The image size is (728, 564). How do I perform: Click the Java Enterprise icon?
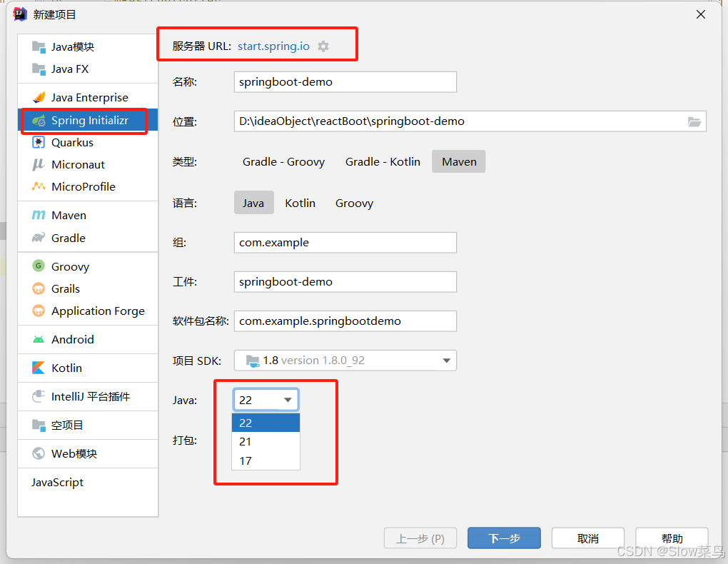point(39,97)
